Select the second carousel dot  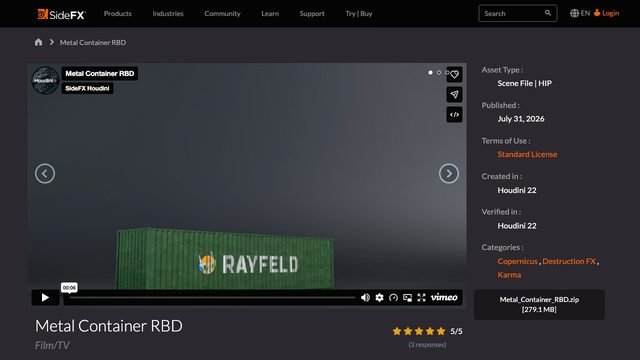[x=439, y=72]
